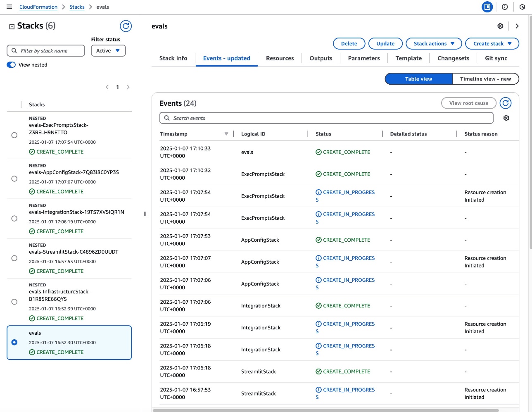The height and width of the screenshot is (412, 532).
Task: Open the Stack info tab
Action: click(173, 58)
